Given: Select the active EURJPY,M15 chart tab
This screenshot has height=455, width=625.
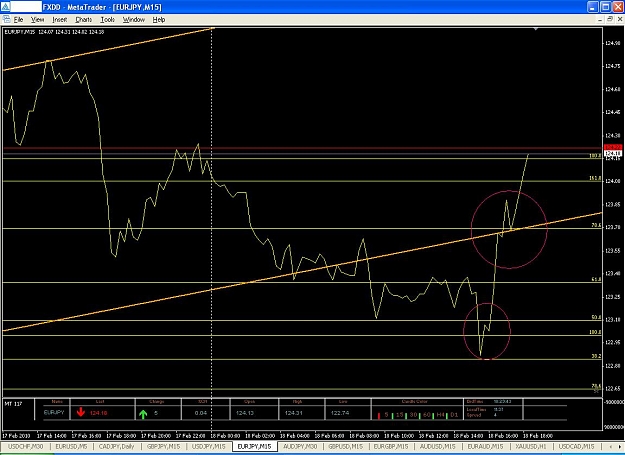Looking at the screenshot, I should (254, 447).
